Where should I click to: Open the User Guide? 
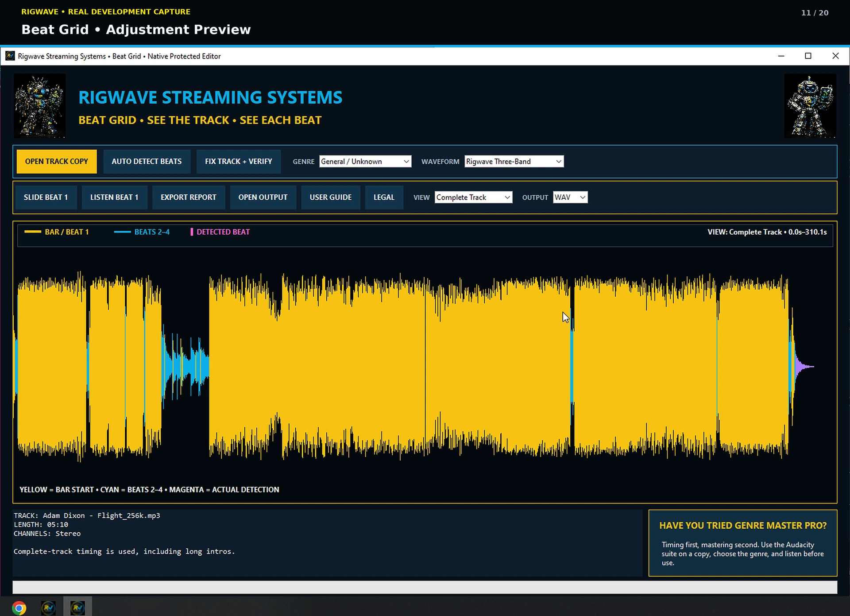pos(331,198)
